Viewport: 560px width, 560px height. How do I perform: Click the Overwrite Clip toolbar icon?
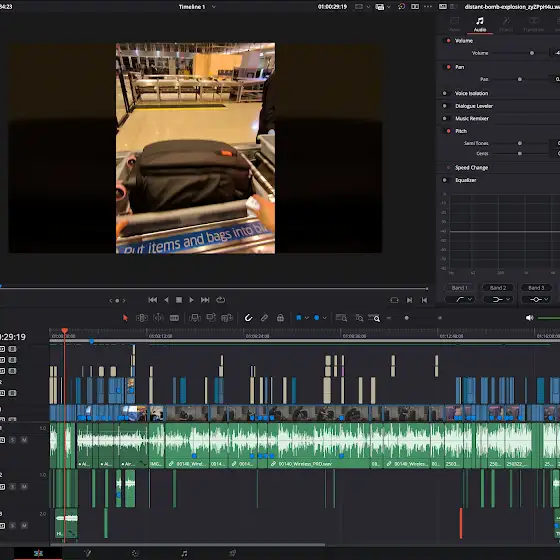(x=211, y=318)
